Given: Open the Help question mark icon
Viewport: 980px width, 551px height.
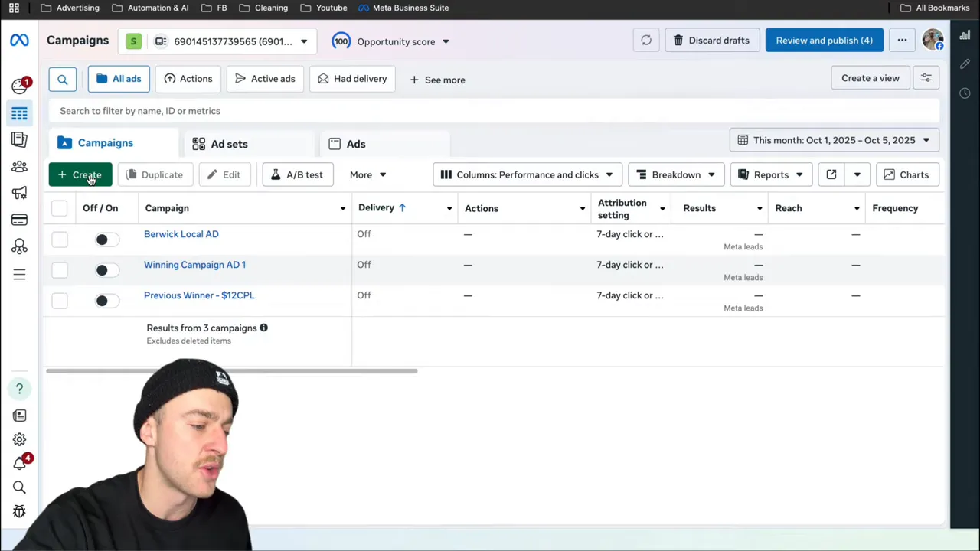Looking at the screenshot, I should coord(19,389).
